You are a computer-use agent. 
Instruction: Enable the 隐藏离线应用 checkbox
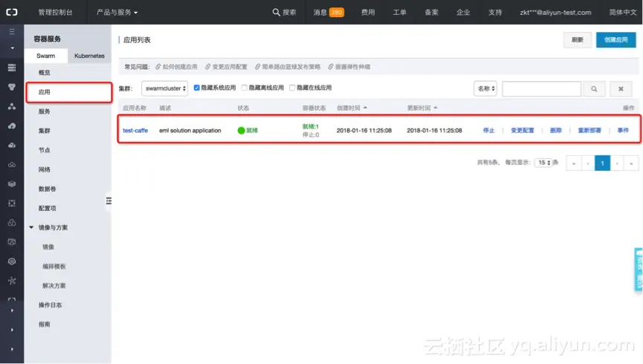(x=245, y=88)
